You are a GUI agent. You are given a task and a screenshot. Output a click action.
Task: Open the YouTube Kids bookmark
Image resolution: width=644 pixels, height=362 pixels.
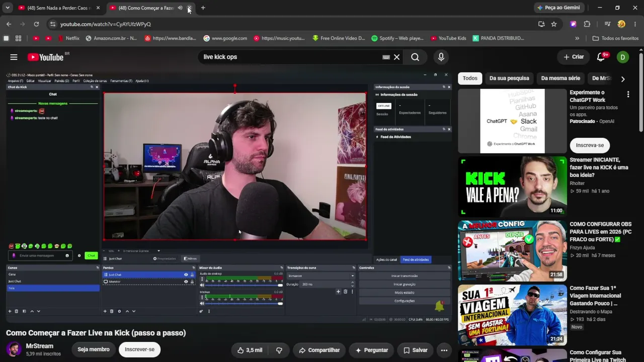448,38
